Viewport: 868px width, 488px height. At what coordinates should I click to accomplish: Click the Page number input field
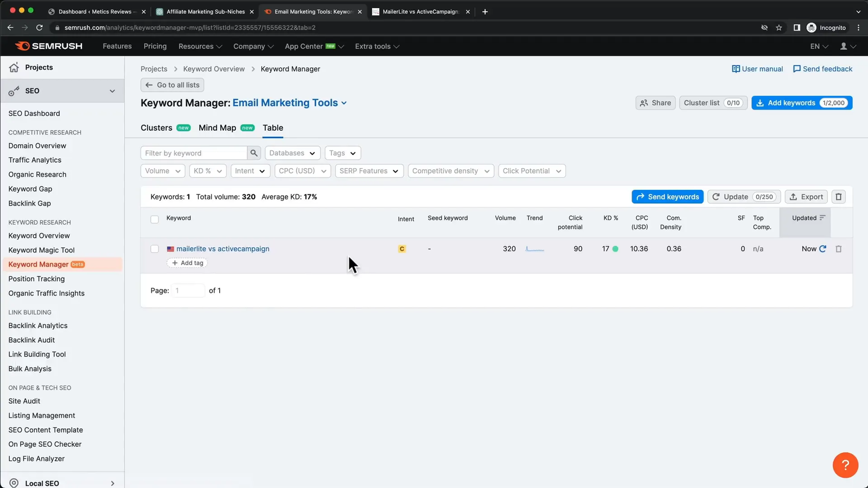pyautogui.click(x=188, y=291)
